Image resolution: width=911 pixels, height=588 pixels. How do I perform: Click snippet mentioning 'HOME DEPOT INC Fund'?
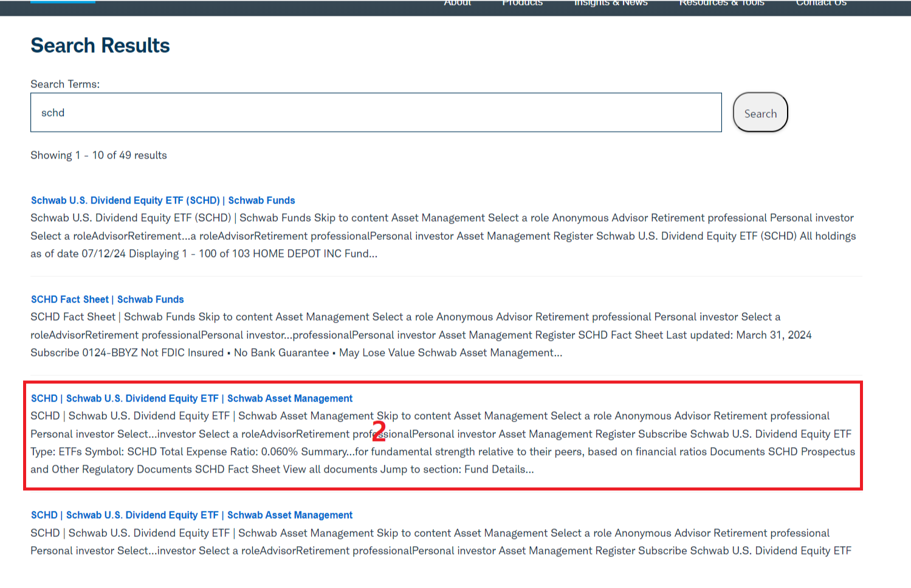[443, 236]
